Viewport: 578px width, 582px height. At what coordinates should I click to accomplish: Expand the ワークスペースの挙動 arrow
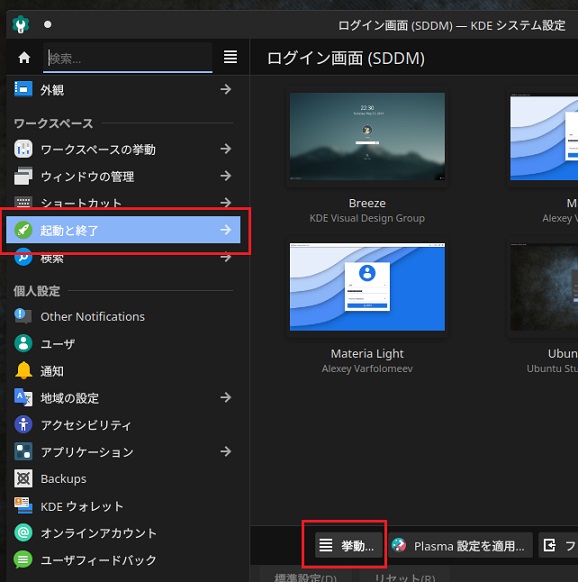click(x=226, y=149)
